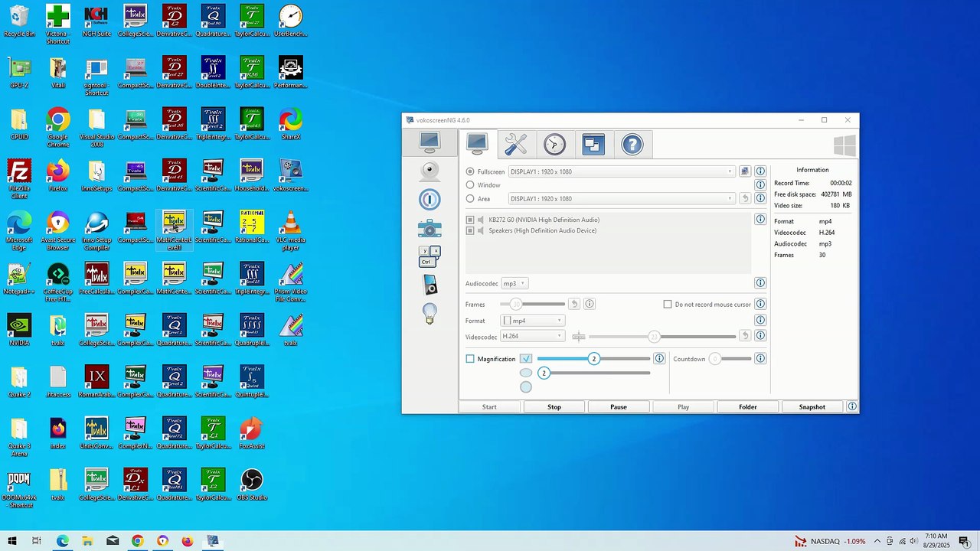980x551 pixels.
Task: Select the Window recording radio button
Action: [470, 185]
